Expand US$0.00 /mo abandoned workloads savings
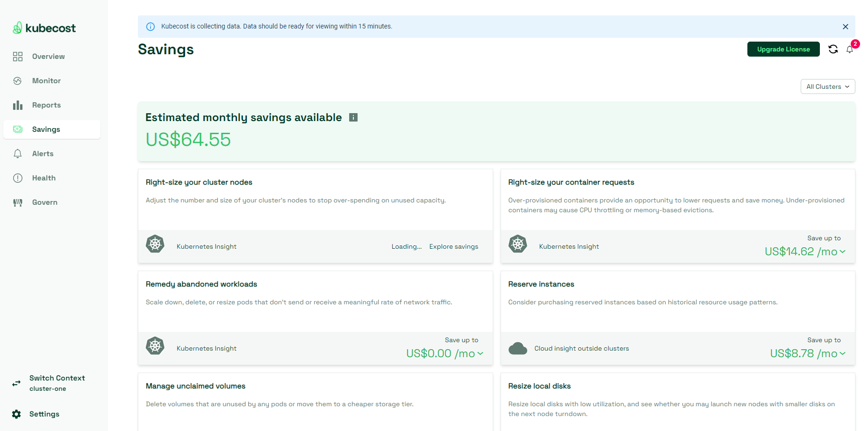This screenshot has width=868, height=431. (x=445, y=353)
